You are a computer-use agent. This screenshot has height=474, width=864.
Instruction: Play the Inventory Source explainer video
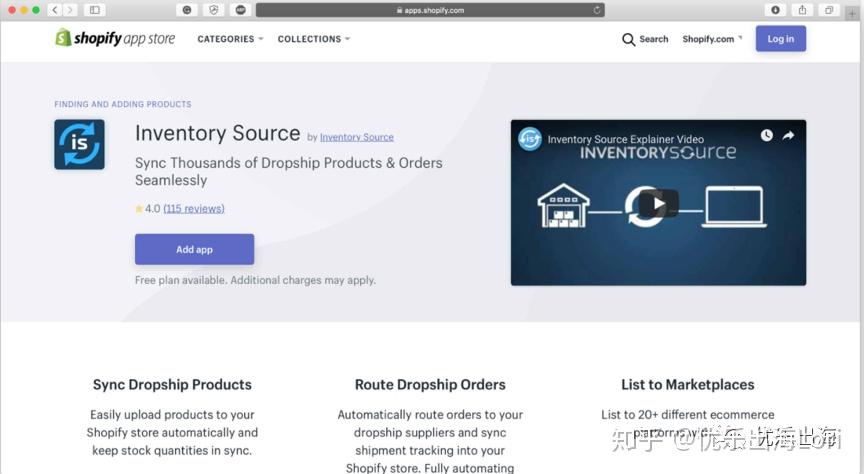point(658,204)
